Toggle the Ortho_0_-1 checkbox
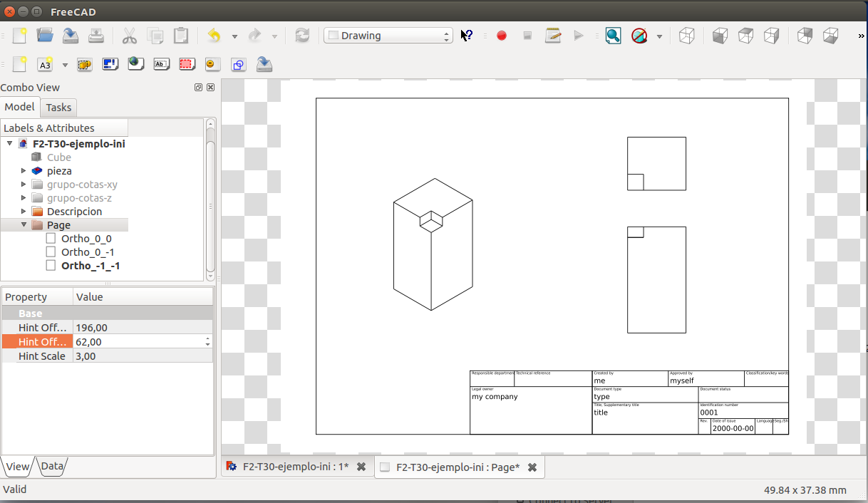The image size is (868, 503). point(51,252)
